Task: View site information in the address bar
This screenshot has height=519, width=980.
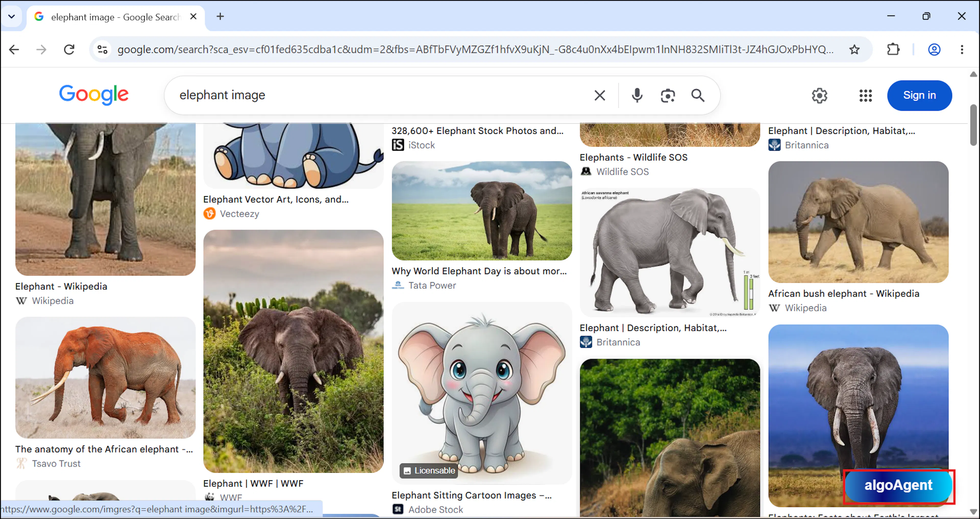Action: pyautogui.click(x=102, y=49)
